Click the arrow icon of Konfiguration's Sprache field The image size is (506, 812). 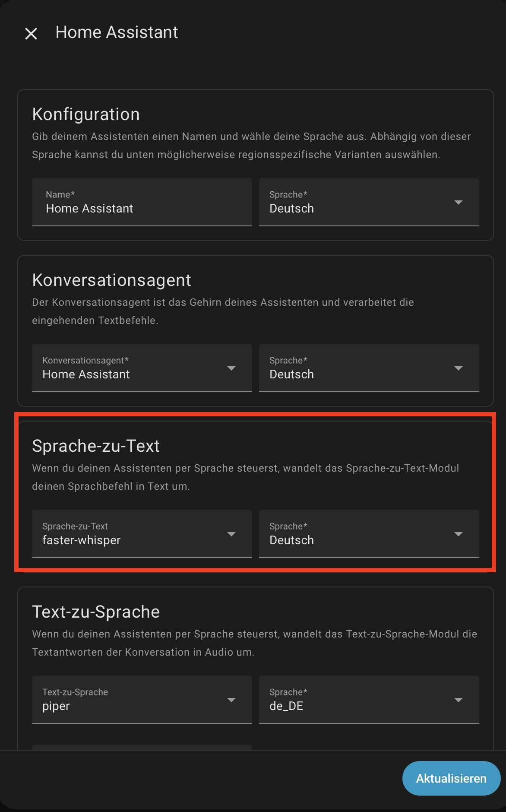pos(459,203)
